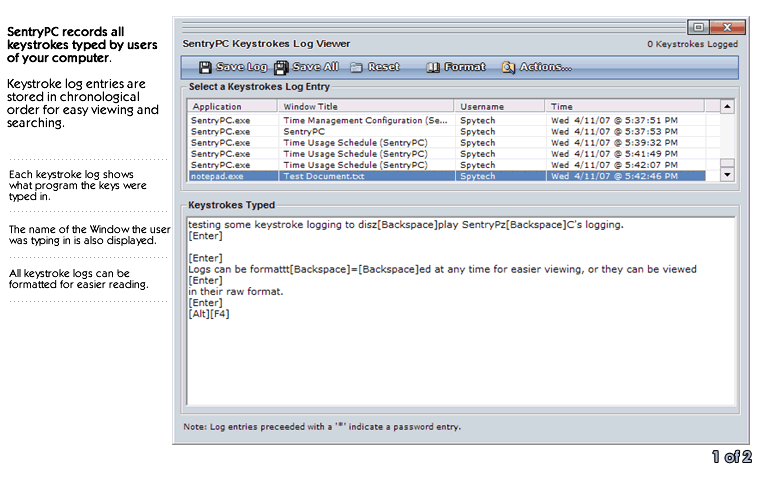The image size is (761, 477).
Task: Sort by the Window Title column header
Action: (x=365, y=106)
